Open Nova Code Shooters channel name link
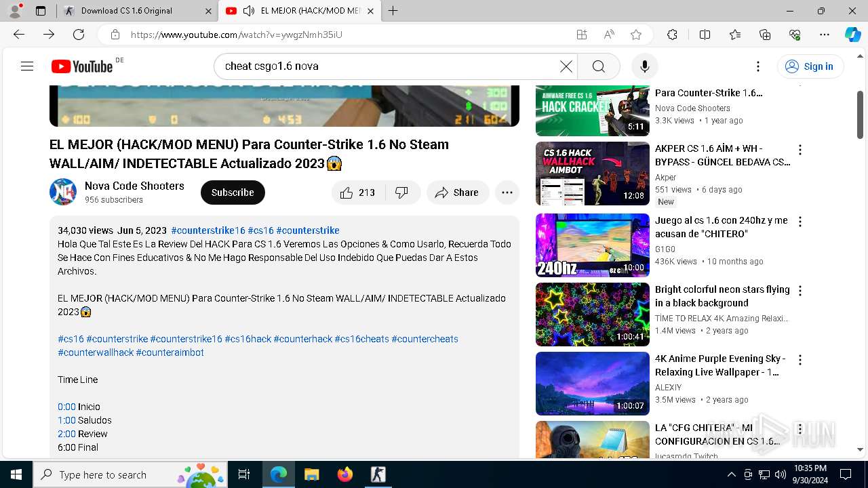868x488 pixels. (134, 186)
